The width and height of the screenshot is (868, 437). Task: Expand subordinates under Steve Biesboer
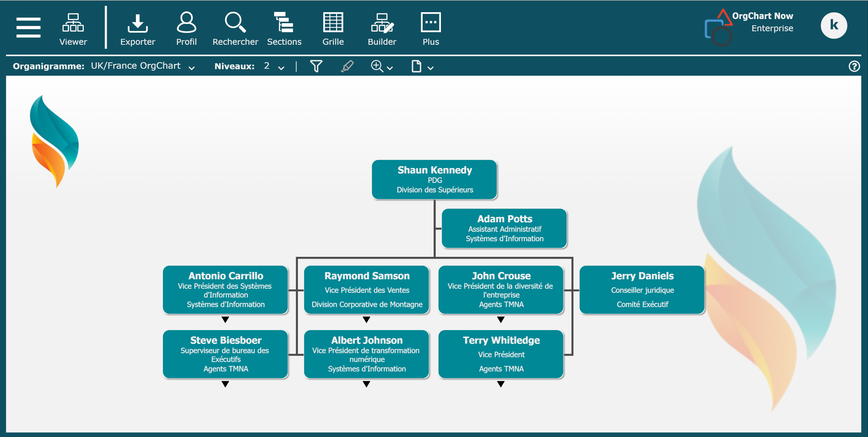(x=225, y=384)
